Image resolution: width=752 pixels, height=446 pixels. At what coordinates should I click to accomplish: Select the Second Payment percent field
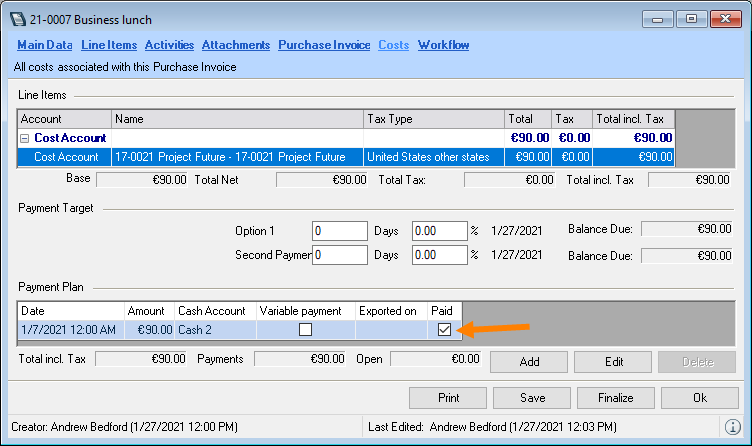(x=439, y=255)
